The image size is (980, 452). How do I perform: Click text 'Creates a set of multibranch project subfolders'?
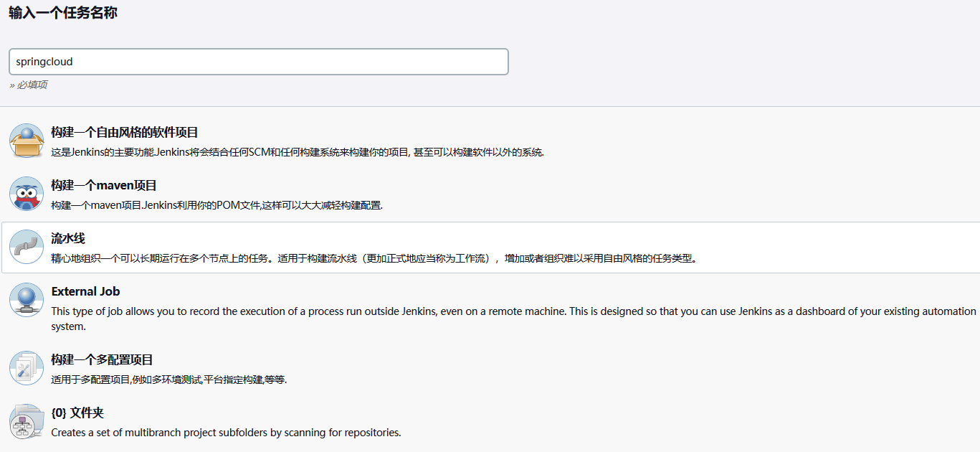(226, 433)
